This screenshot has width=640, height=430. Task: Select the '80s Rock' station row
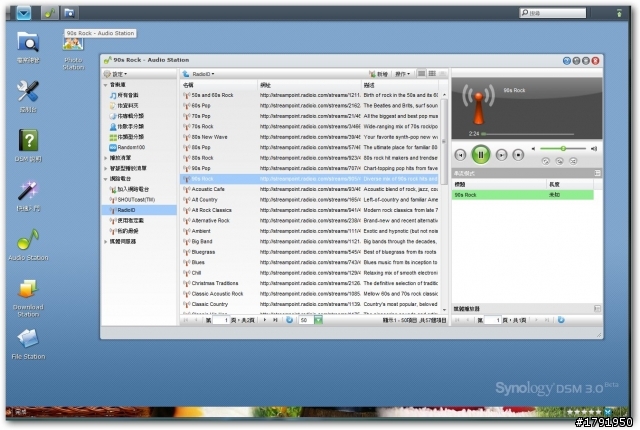point(310,158)
